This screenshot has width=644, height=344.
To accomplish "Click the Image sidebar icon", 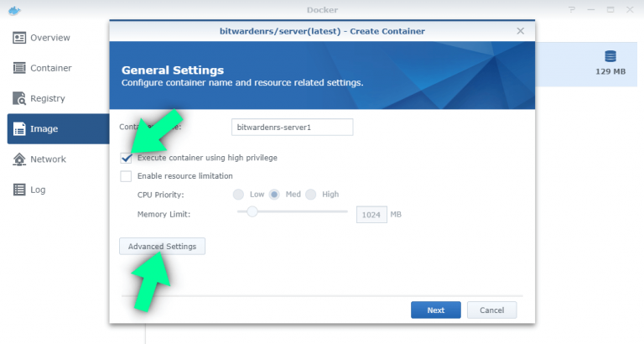I will [19, 128].
